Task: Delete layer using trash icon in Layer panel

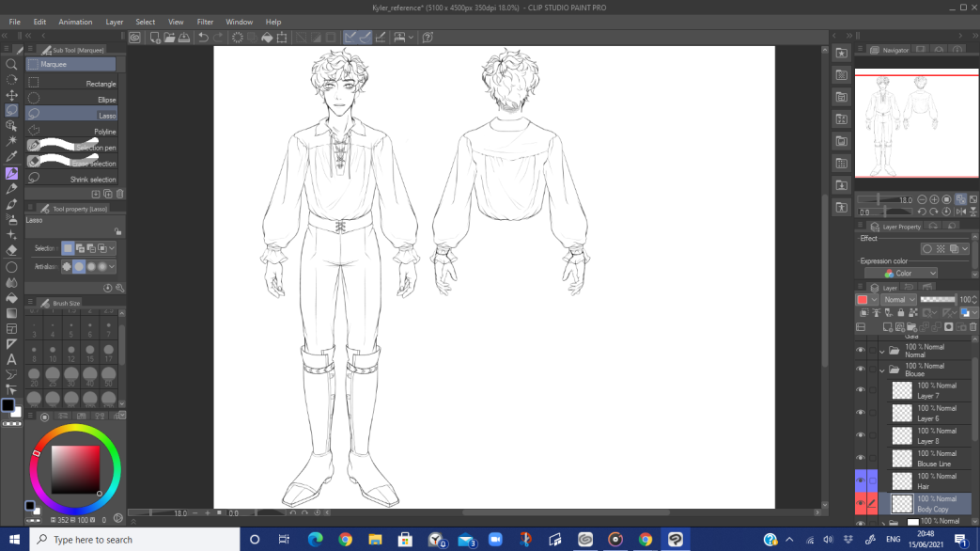Action: pyautogui.click(x=972, y=327)
